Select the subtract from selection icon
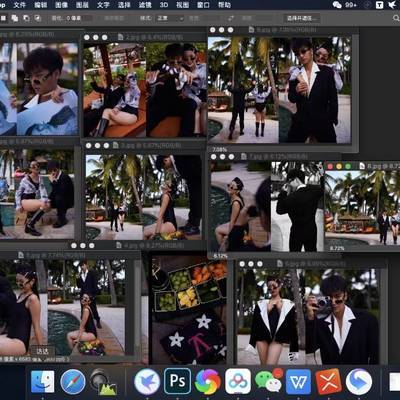 coord(26,18)
